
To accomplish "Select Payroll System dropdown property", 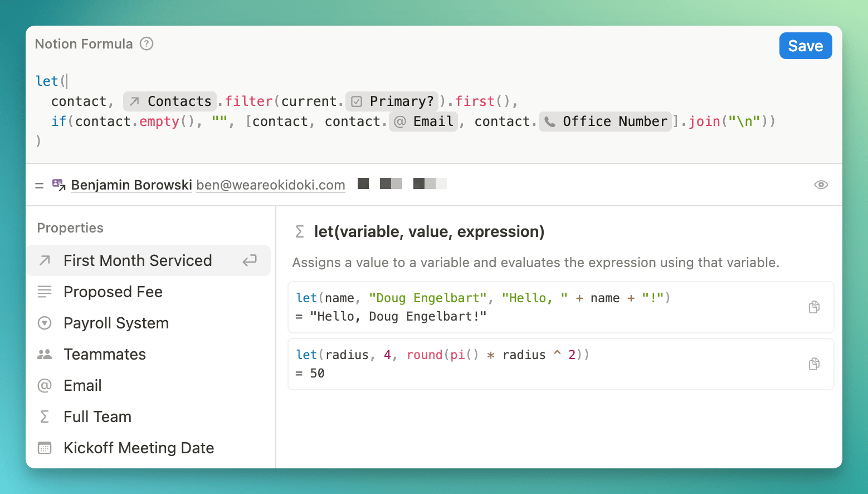I will (x=116, y=323).
